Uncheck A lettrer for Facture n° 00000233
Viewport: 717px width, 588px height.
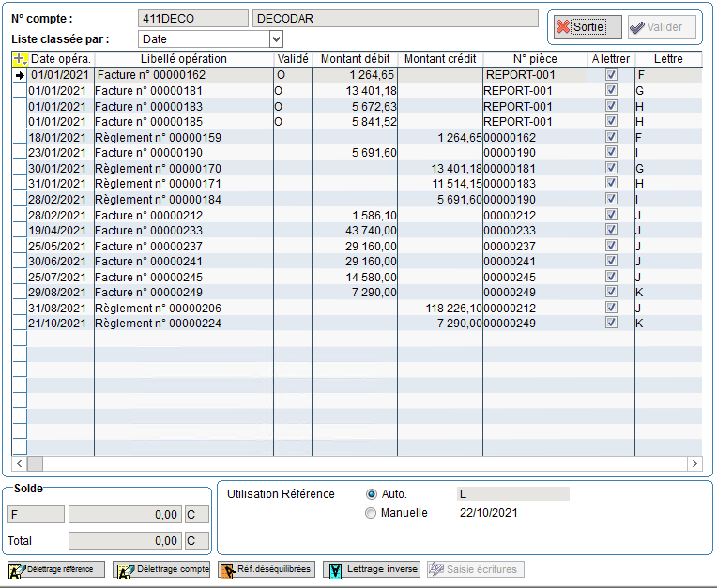click(611, 230)
